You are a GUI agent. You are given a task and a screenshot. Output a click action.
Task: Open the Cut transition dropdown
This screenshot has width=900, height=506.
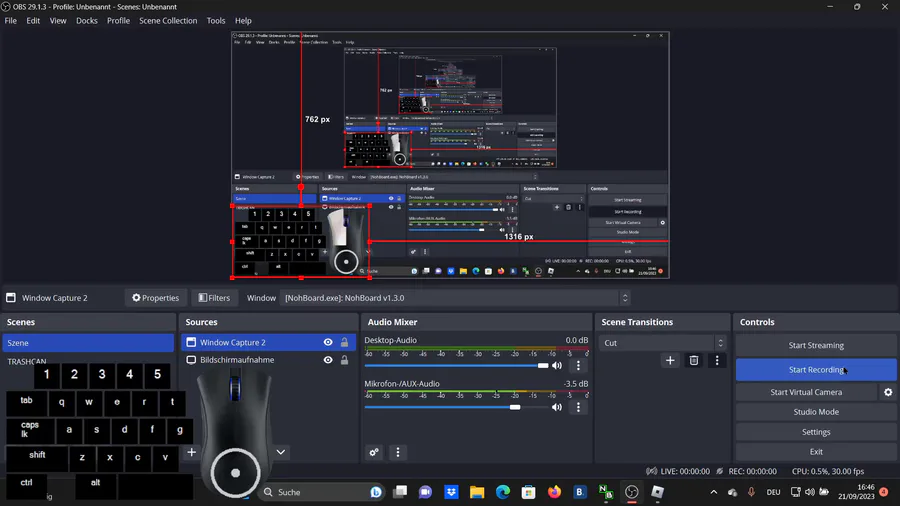[662, 343]
